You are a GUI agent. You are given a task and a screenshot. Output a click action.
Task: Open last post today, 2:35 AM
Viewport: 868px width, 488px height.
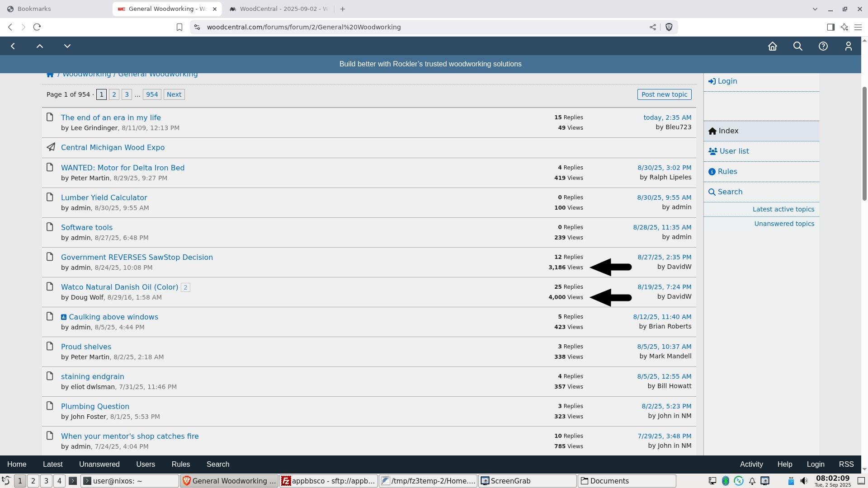[x=667, y=117]
